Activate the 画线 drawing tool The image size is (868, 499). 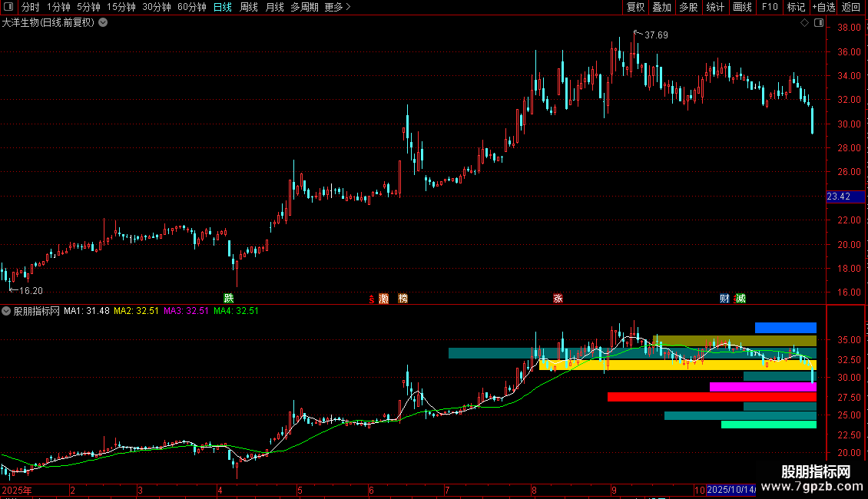pyautogui.click(x=742, y=7)
